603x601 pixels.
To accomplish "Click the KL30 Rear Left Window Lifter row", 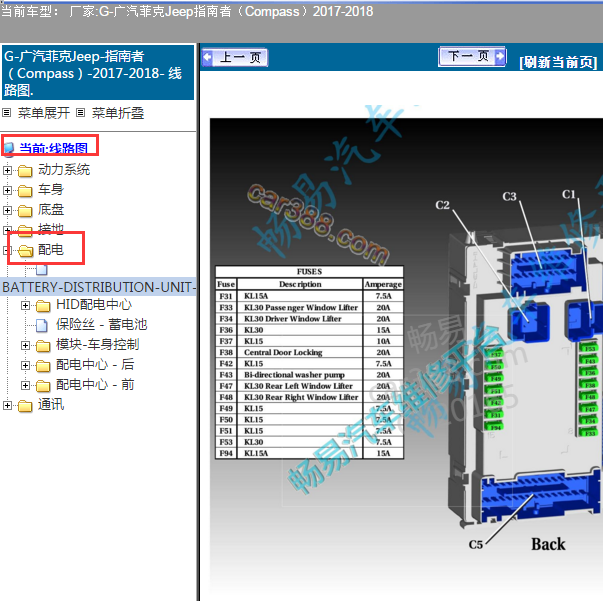I will (309, 386).
